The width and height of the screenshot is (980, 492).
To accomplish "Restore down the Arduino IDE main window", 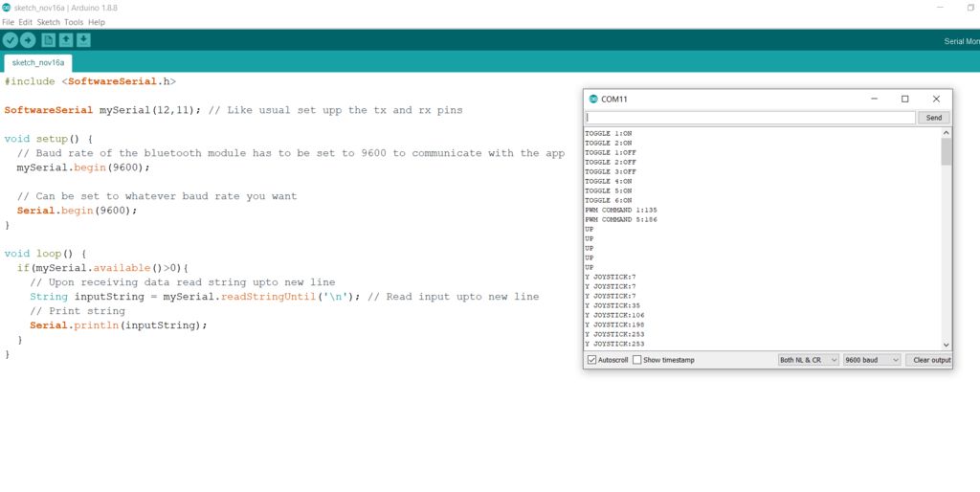I will tap(970, 8).
